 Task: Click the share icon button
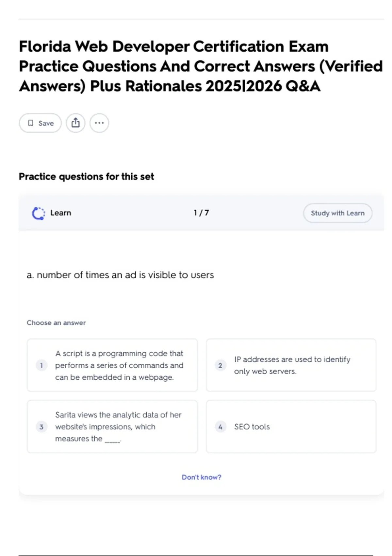click(75, 123)
